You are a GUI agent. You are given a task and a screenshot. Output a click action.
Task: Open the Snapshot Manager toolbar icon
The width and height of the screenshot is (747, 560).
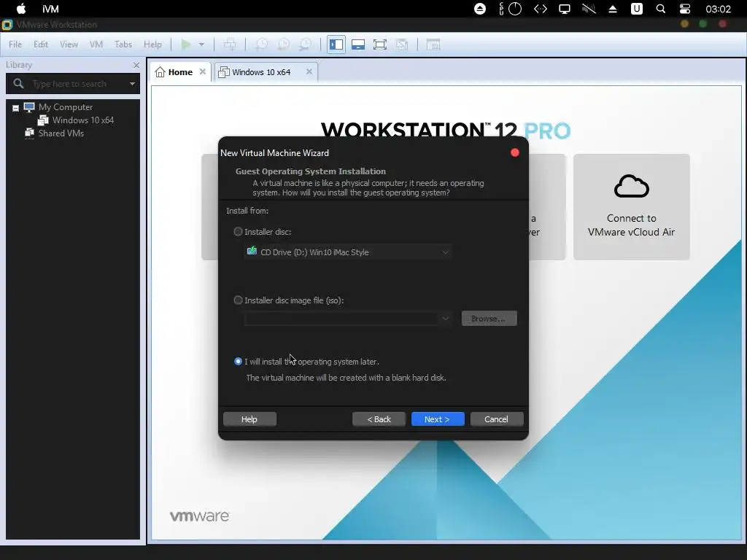tap(306, 44)
